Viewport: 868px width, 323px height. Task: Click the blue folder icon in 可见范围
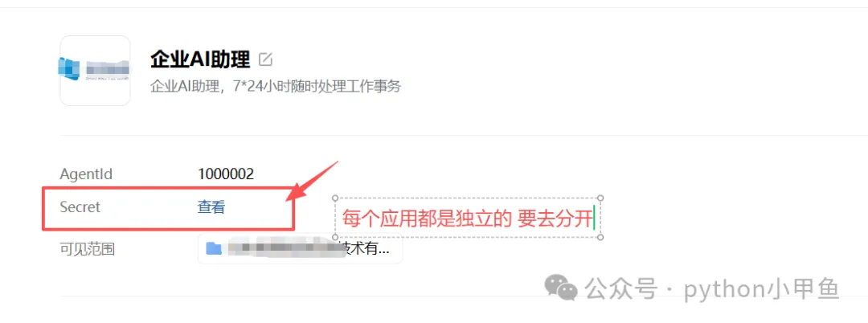pos(214,248)
